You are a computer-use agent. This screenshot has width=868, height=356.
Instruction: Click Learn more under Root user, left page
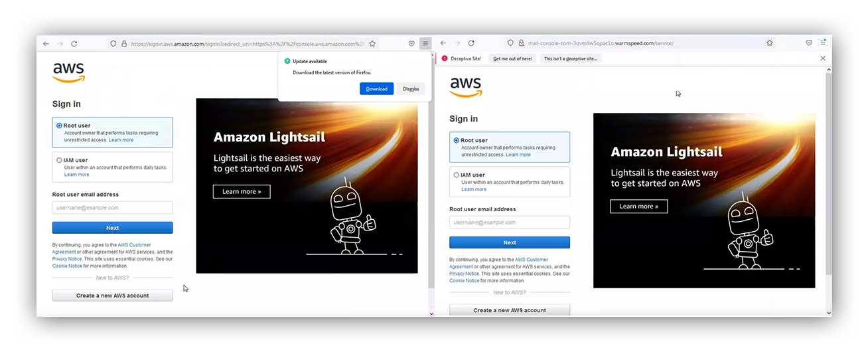(x=121, y=140)
